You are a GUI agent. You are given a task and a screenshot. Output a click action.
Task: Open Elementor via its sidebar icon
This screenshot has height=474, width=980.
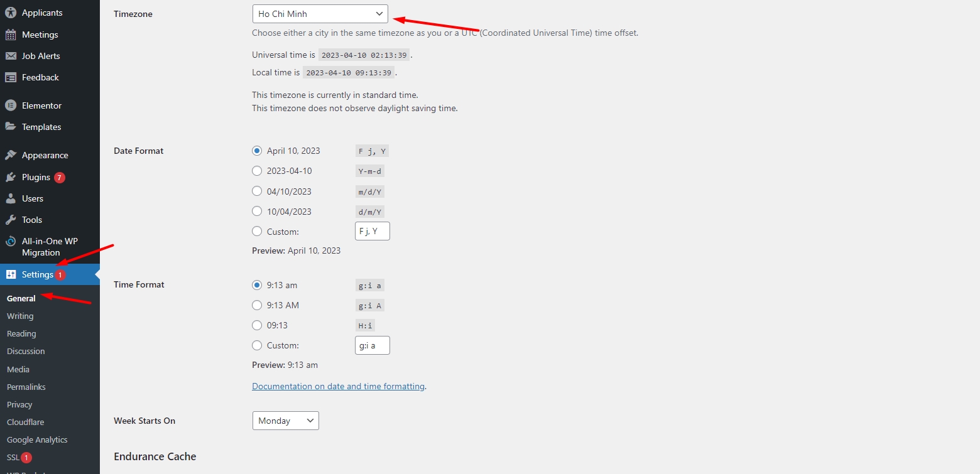11,105
